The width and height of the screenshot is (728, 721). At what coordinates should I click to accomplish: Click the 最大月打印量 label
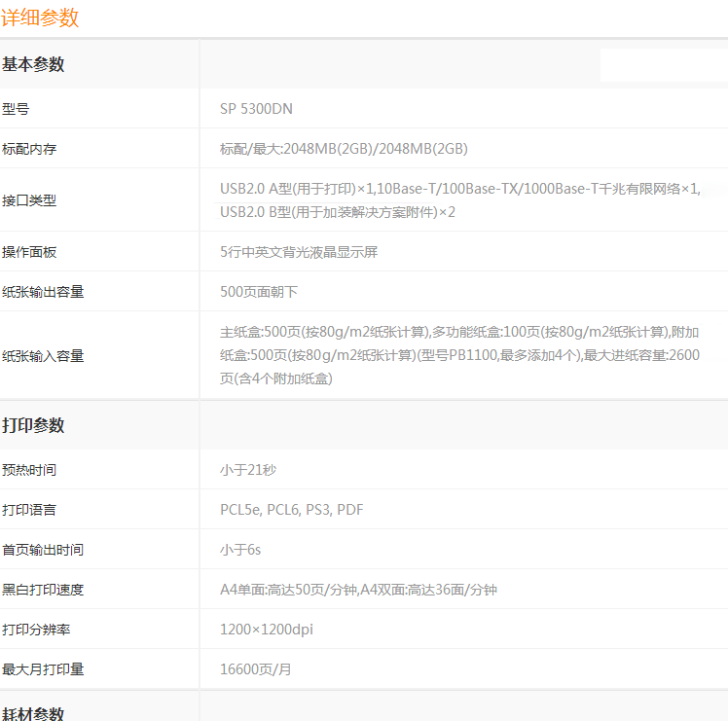click(43, 669)
